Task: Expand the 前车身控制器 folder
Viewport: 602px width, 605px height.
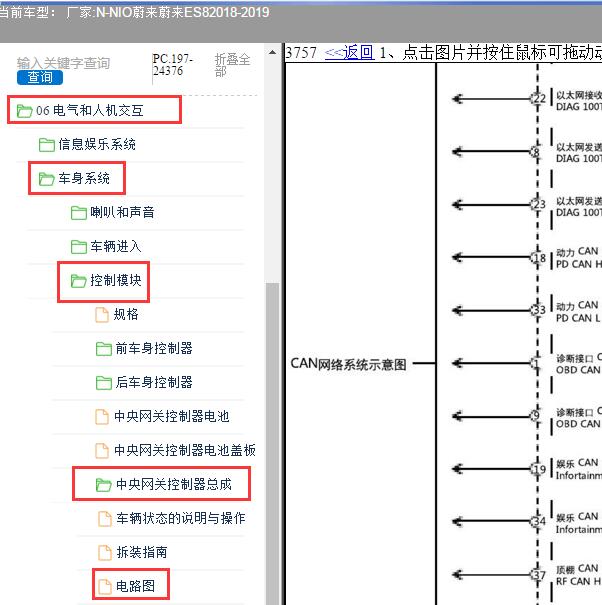Action: 154,348
